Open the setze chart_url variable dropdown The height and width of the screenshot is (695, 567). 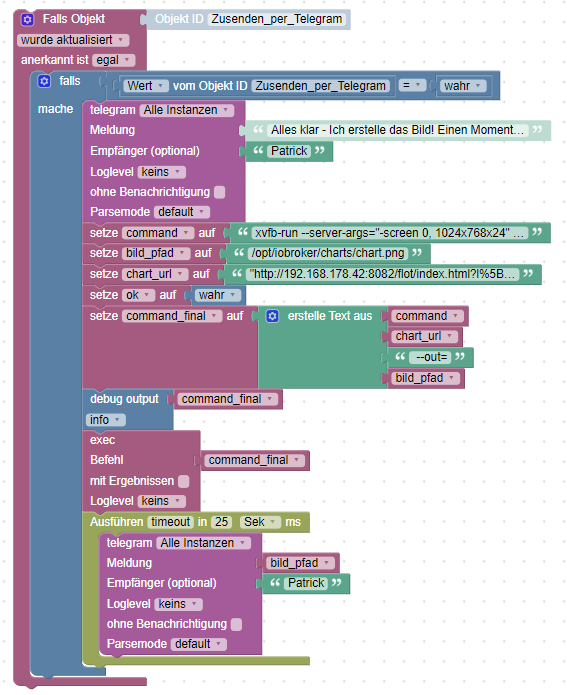pyautogui.click(x=155, y=274)
